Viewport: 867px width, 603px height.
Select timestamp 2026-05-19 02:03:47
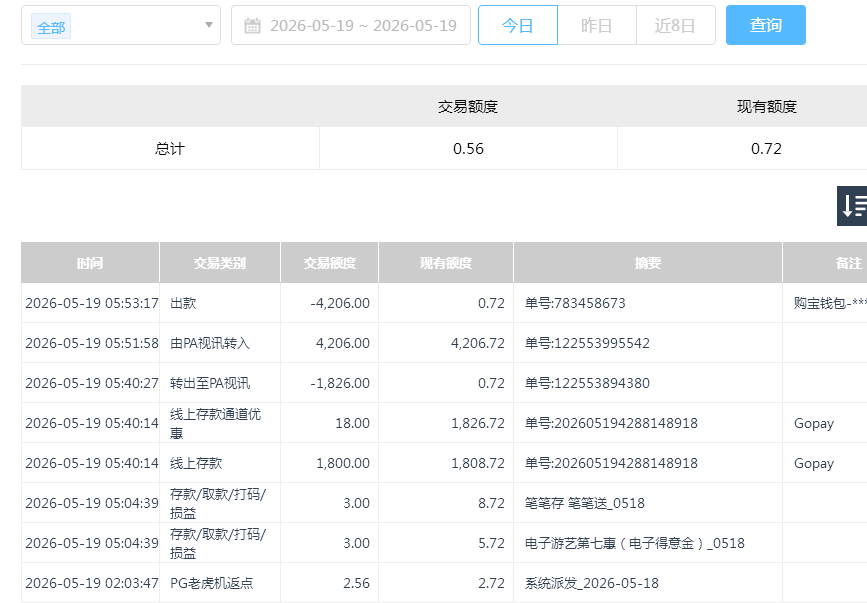click(x=92, y=583)
